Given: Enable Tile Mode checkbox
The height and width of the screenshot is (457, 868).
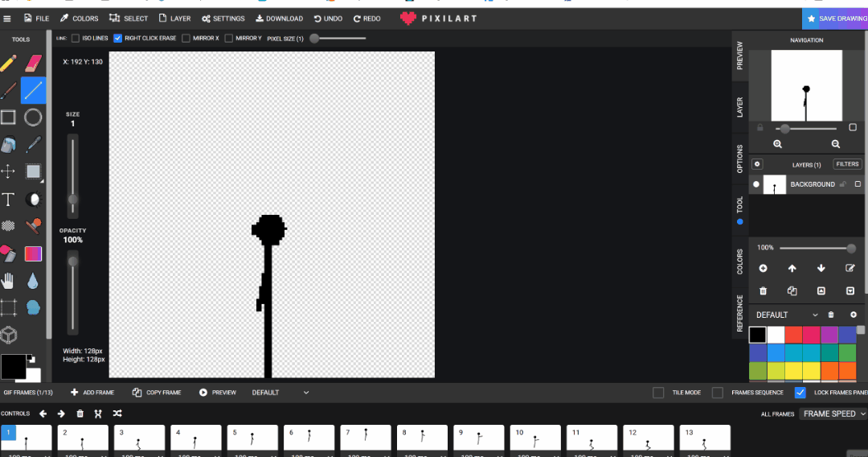Looking at the screenshot, I should pos(658,392).
